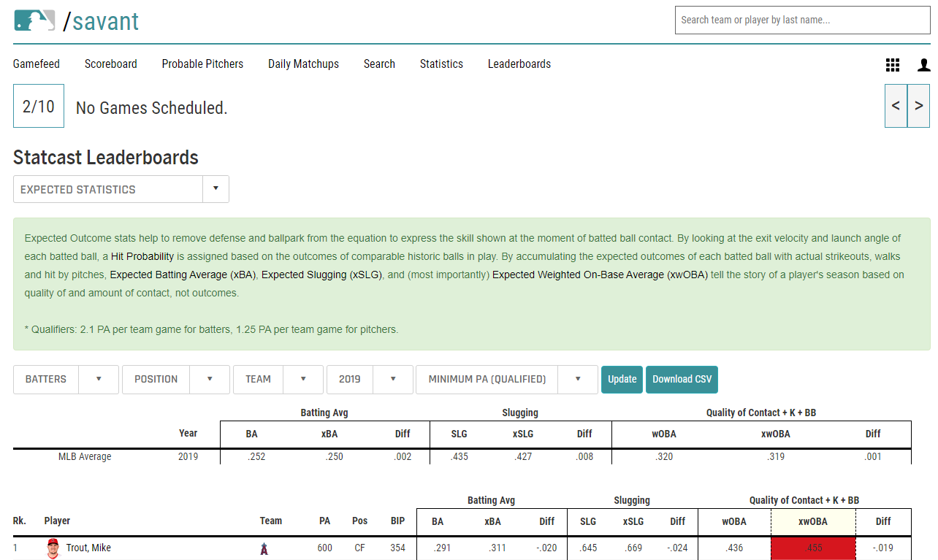
Task: Open the Position dropdown
Action: [176, 380]
